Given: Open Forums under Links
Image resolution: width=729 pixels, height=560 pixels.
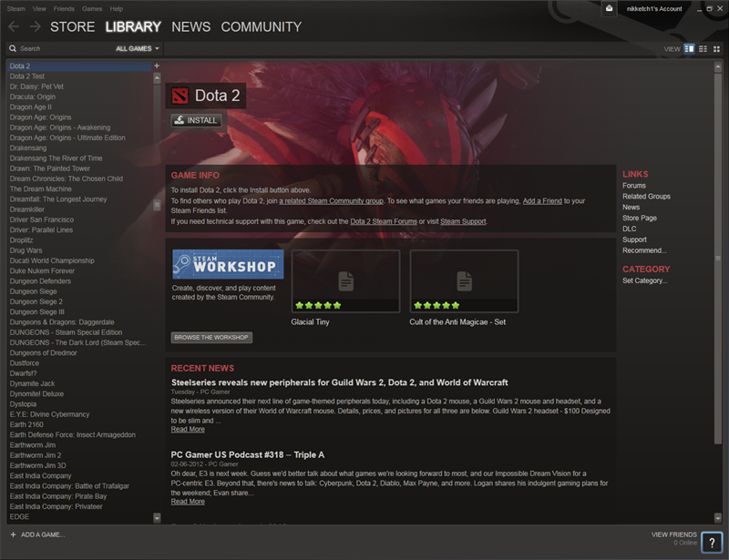Looking at the screenshot, I should tap(634, 186).
